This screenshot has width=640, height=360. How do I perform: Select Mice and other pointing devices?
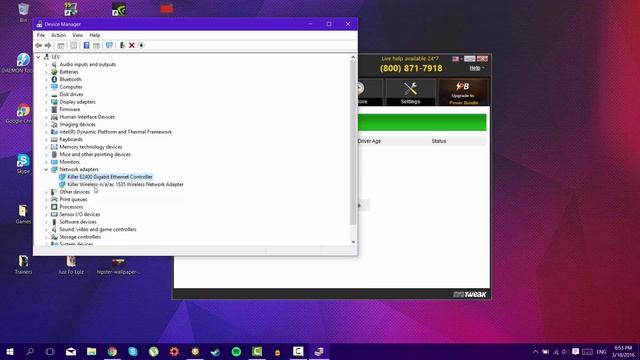(x=95, y=154)
